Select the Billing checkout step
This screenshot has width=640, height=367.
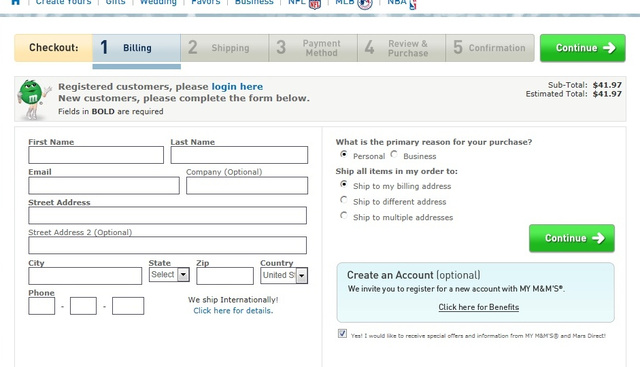coord(136,48)
